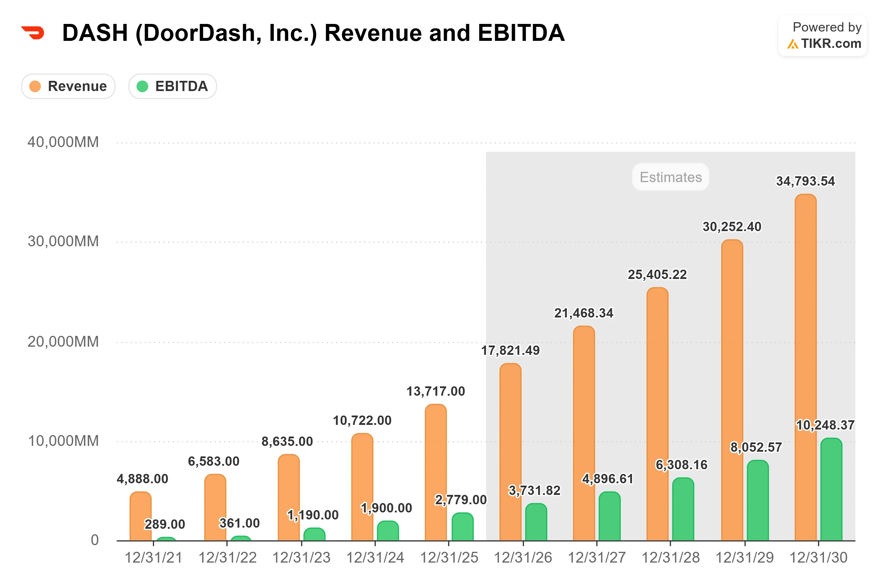Click the 40,000MM y-axis label
The width and height of the screenshot is (882, 588).
63,142
